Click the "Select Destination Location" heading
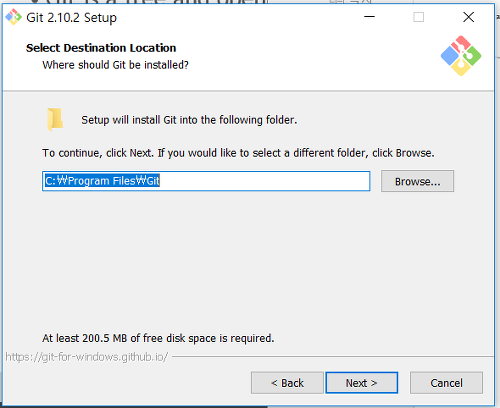The image size is (500, 408). [x=101, y=48]
